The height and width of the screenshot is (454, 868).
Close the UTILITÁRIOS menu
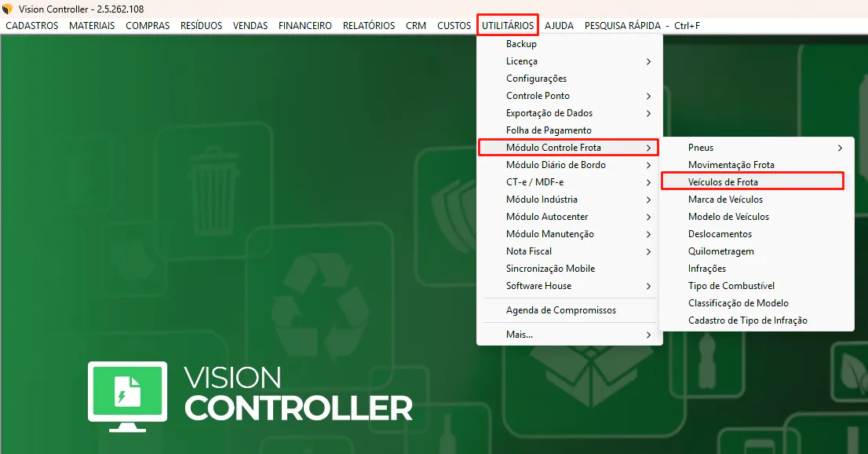tap(508, 25)
